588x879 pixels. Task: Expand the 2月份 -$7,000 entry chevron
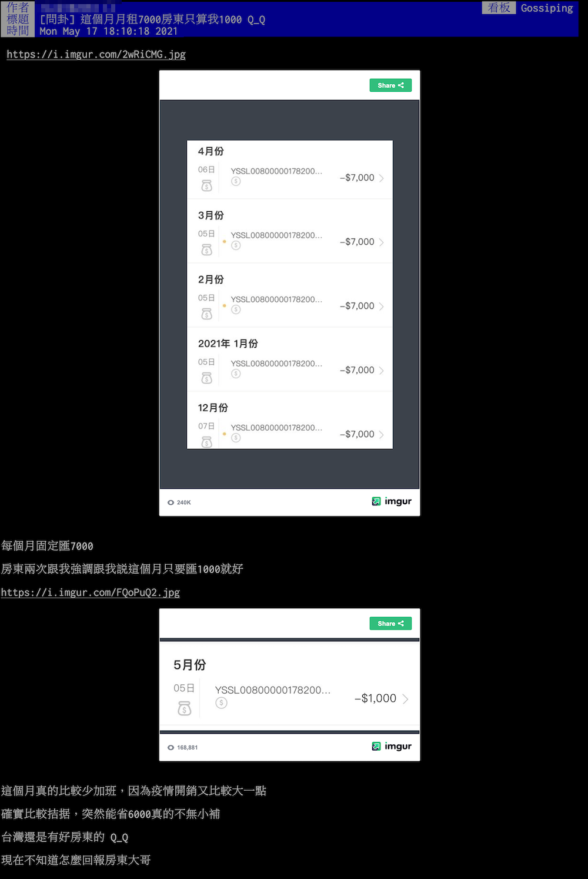tap(382, 306)
